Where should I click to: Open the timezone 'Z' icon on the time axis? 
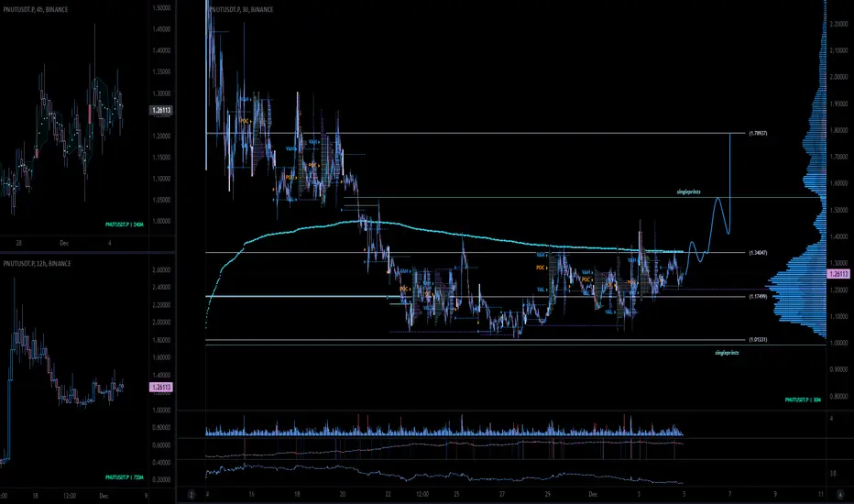[x=192, y=495]
